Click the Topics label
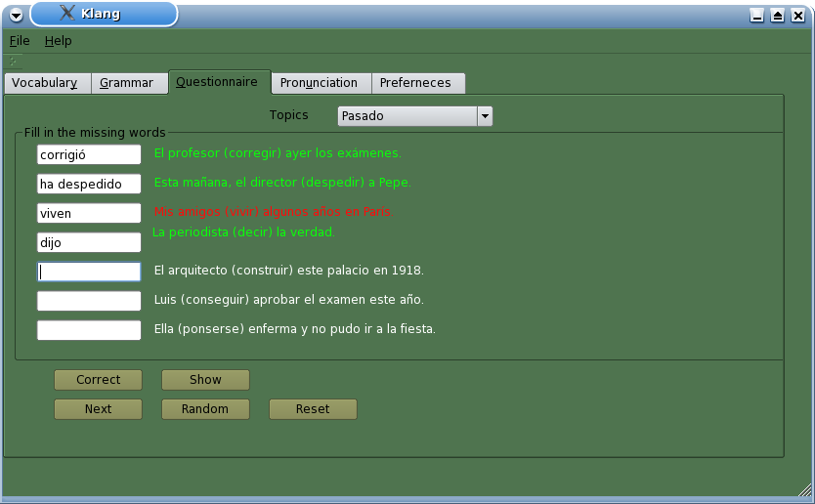The width and height of the screenshot is (815, 504). (x=288, y=115)
